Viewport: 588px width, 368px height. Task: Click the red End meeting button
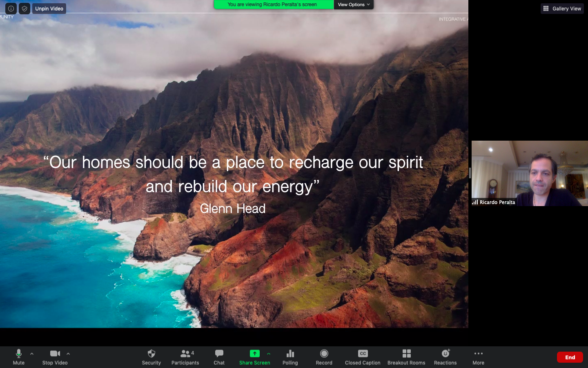(570, 357)
